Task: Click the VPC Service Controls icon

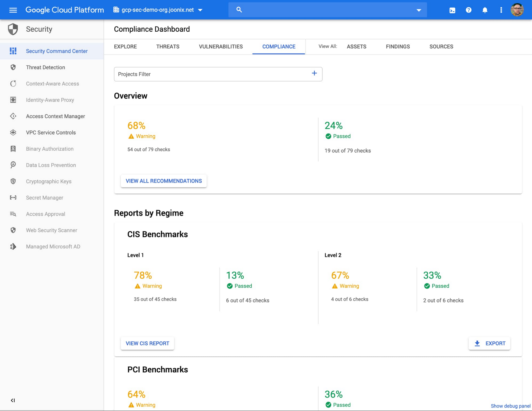Action: tap(13, 132)
